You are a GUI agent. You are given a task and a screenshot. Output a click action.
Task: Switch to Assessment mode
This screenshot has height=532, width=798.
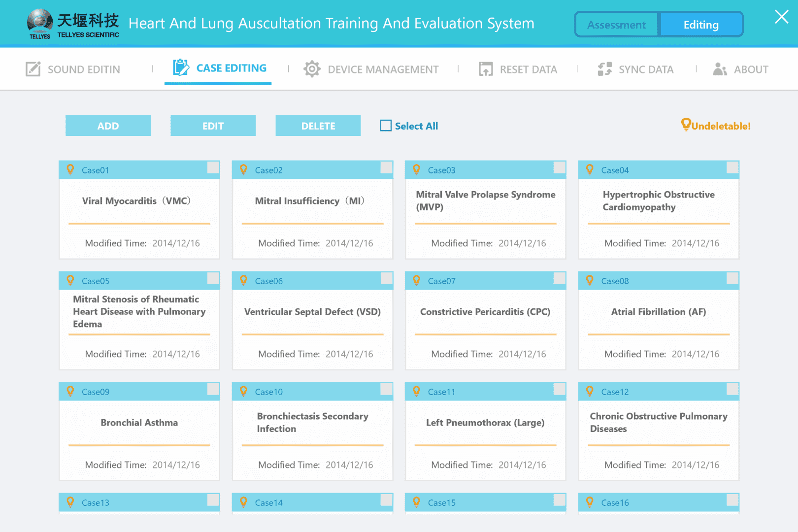[616, 25]
